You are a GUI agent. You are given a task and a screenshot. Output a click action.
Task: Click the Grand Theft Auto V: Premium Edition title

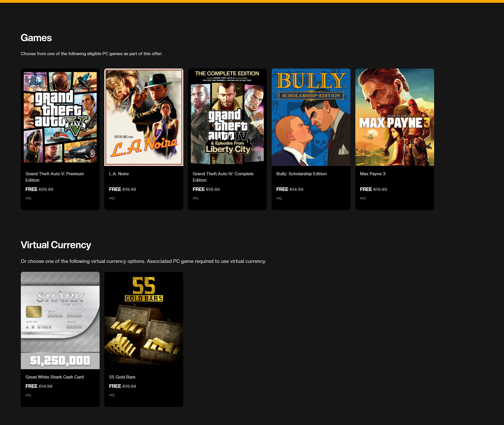pos(55,177)
